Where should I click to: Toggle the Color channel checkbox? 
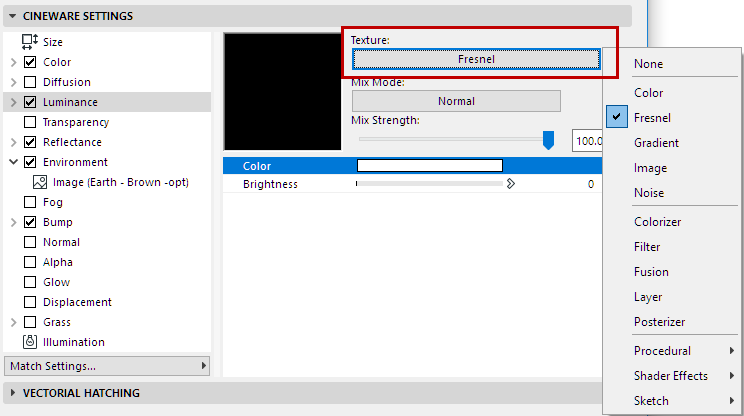(30, 62)
